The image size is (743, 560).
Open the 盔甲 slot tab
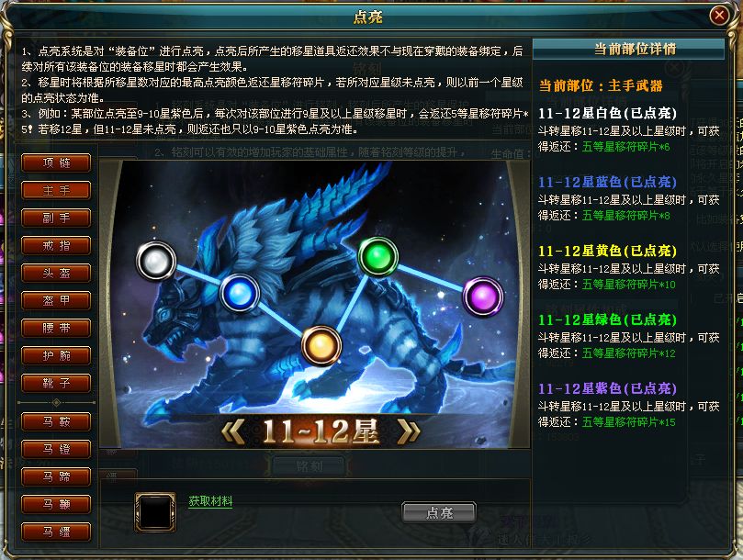coord(56,300)
